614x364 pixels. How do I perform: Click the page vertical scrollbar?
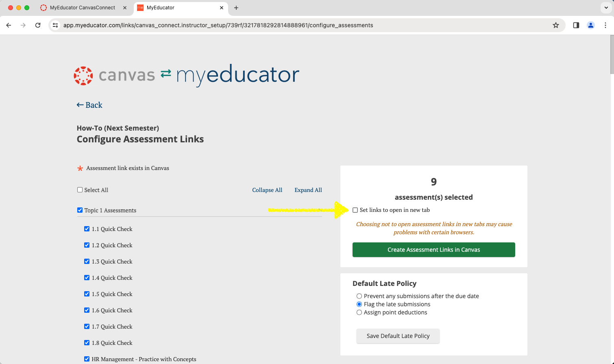coord(612,55)
